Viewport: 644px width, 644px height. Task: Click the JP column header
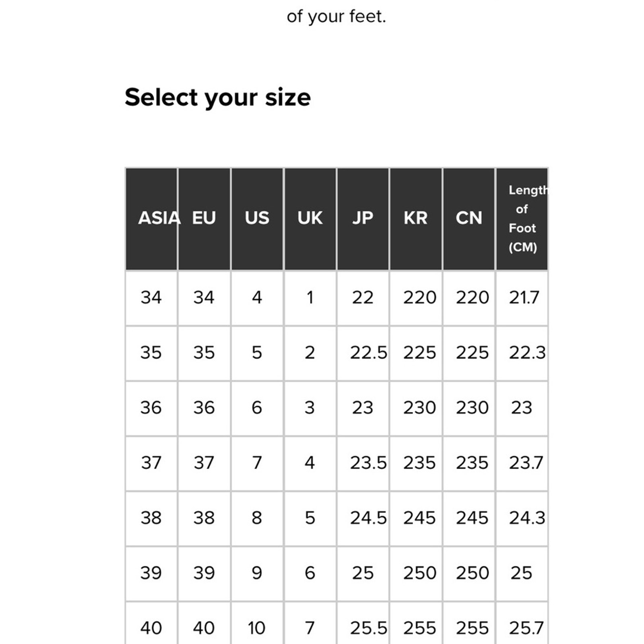[363, 219]
